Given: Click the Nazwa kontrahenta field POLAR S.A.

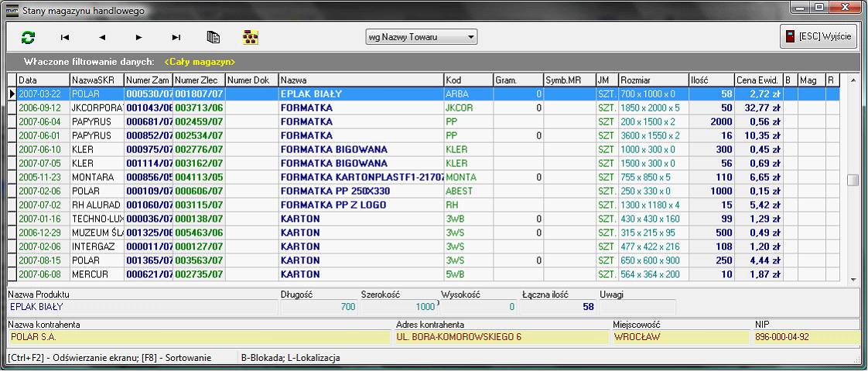Looking at the screenshot, I should click(199, 337).
